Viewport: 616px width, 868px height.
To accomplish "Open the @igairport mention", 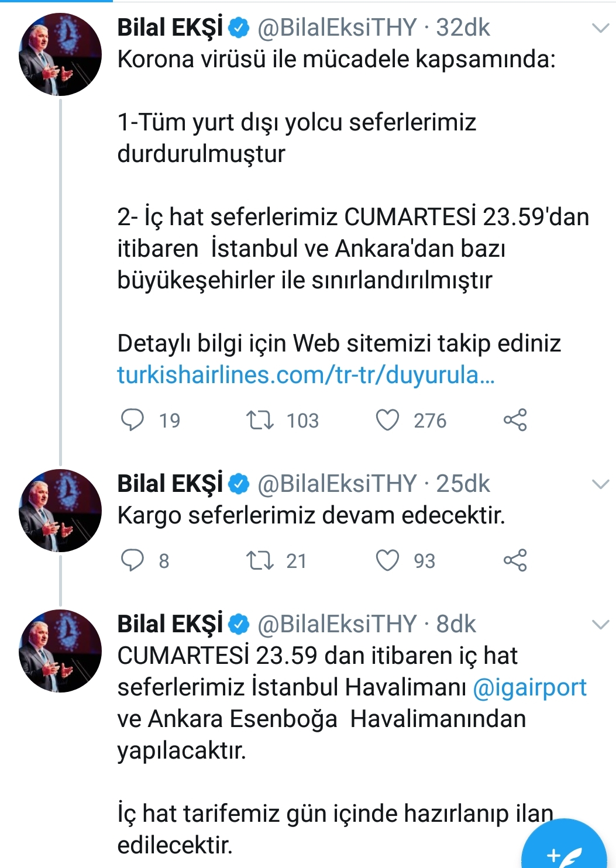I will pyautogui.click(x=529, y=688).
